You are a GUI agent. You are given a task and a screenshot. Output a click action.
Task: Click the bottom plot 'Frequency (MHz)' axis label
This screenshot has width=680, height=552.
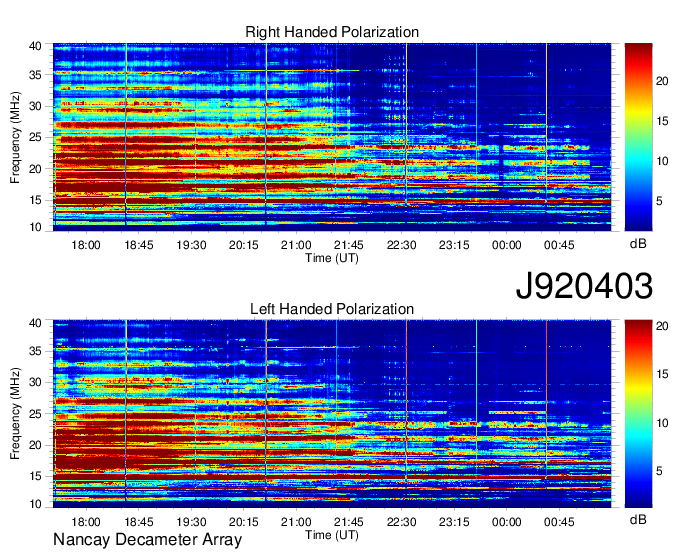tap(16, 414)
